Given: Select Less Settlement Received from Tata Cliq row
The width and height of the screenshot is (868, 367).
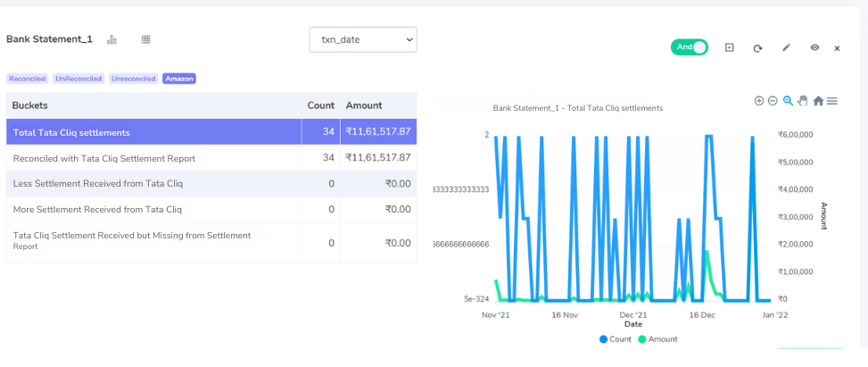Looking at the screenshot, I should [211, 184].
